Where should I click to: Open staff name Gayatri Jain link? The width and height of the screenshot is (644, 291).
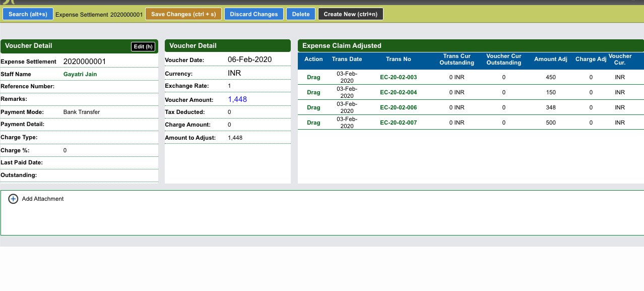[x=80, y=74]
